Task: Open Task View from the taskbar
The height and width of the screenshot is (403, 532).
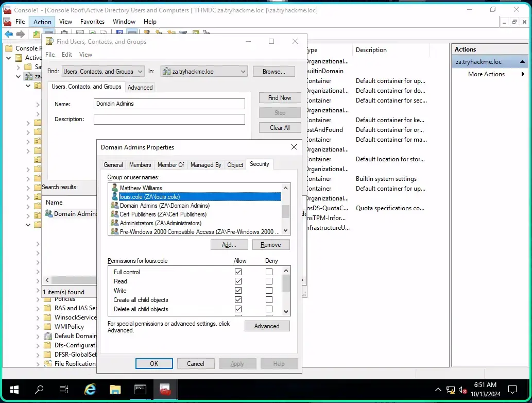Action: (64, 390)
